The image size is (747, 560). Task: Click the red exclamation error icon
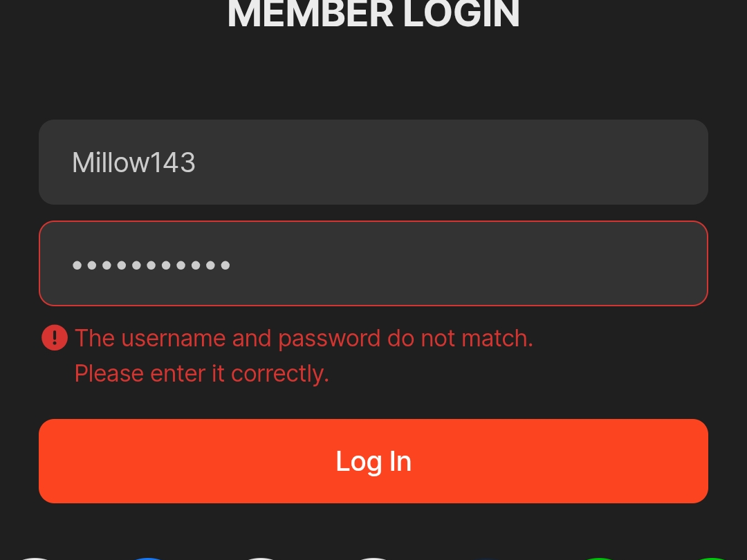coord(55,338)
